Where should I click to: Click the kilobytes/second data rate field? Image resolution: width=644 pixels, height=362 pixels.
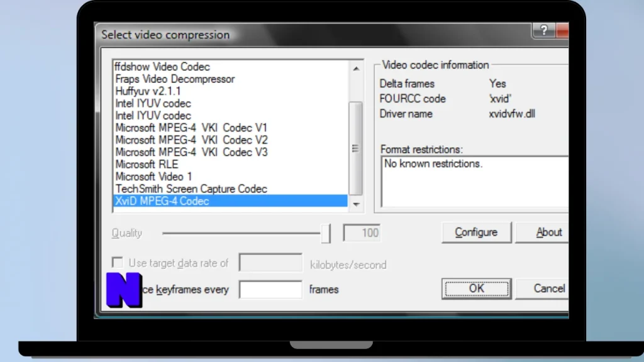coord(270,263)
